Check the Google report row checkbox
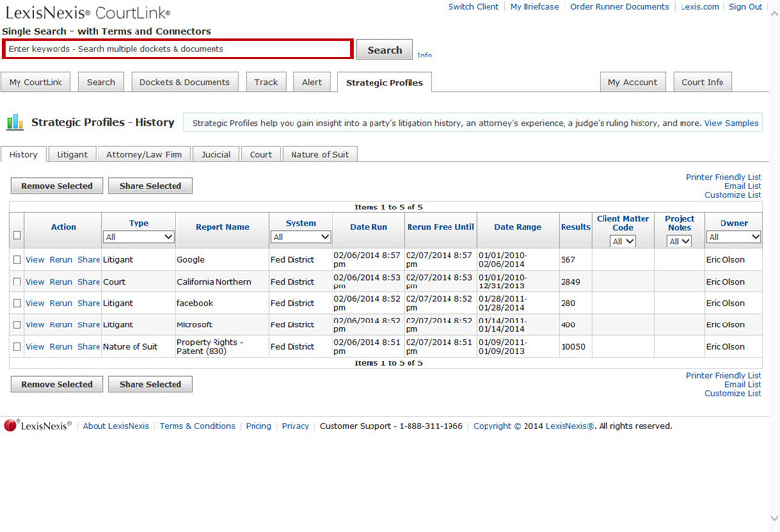 click(x=17, y=260)
